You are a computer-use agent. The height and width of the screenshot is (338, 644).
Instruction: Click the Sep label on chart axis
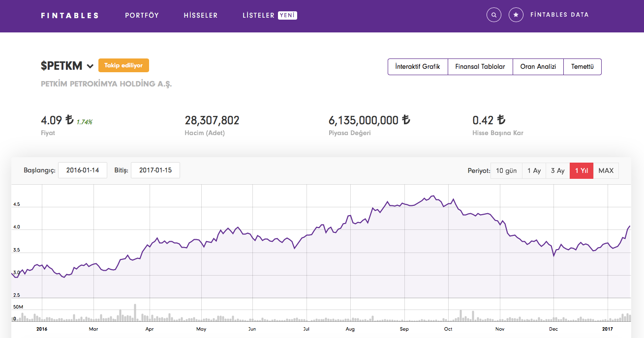point(404,329)
